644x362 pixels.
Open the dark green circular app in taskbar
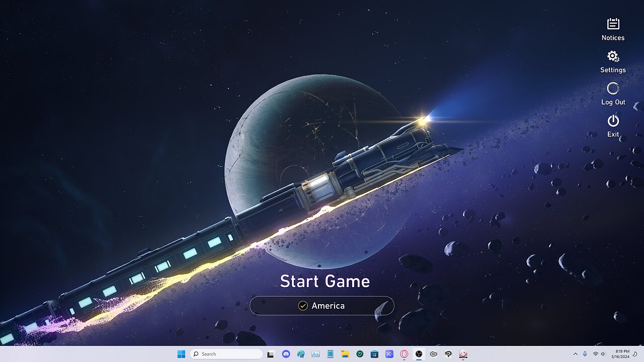point(360,354)
